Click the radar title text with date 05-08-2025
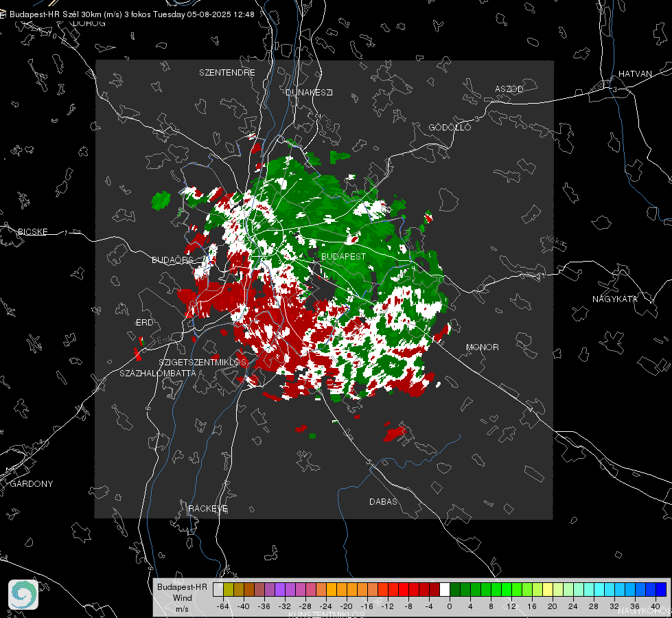Image resolution: width=672 pixels, height=618 pixels. [x=132, y=14]
